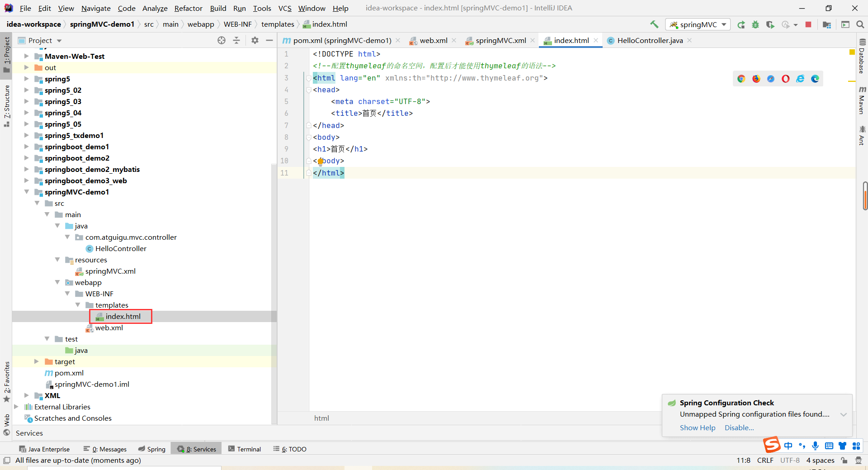Start debugging with the green bug icon
Screen dimensions: 868x470
tap(755, 25)
